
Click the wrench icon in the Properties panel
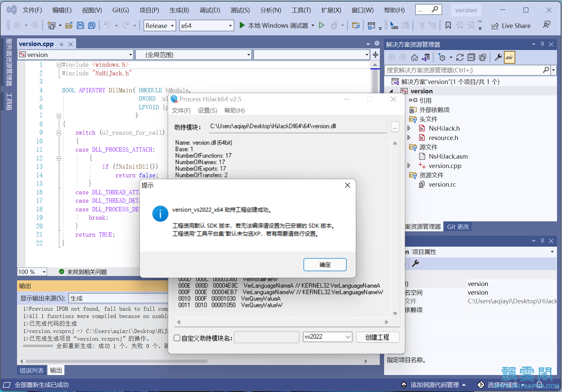pos(415,263)
